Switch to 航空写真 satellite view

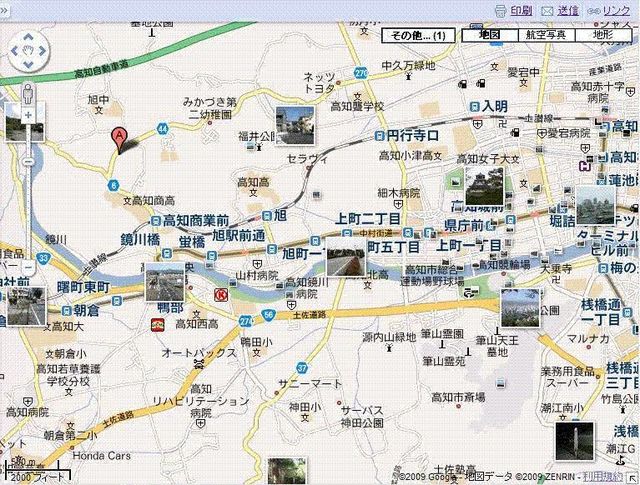[x=545, y=35]
